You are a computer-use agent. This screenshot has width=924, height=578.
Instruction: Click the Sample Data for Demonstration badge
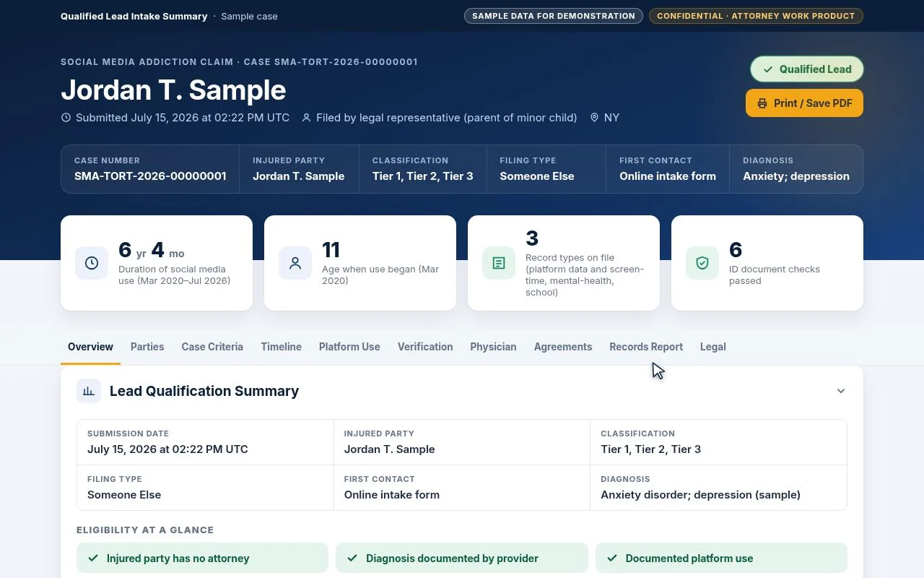pos(554,16)
